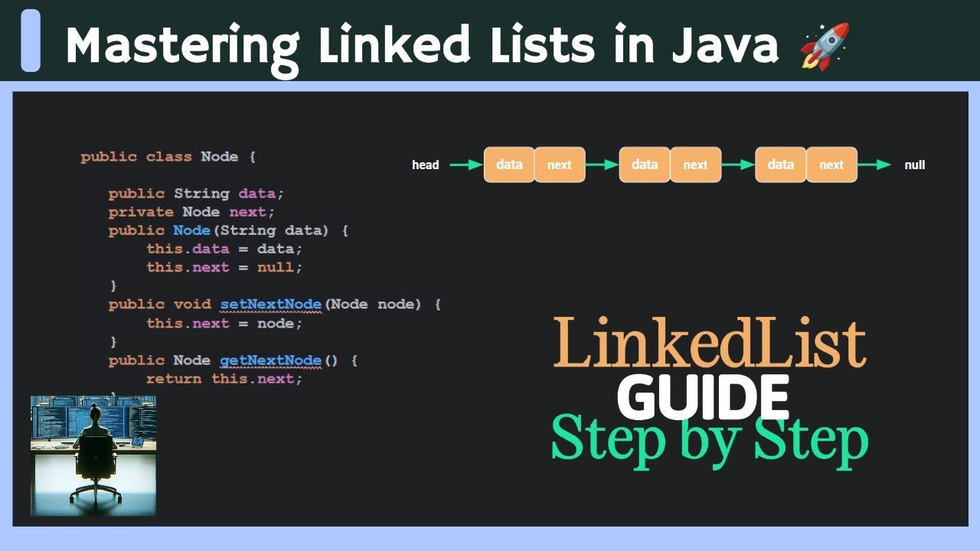Click the 'this.next = null;' line
This screenshot has width=980, height=551.
225,267
